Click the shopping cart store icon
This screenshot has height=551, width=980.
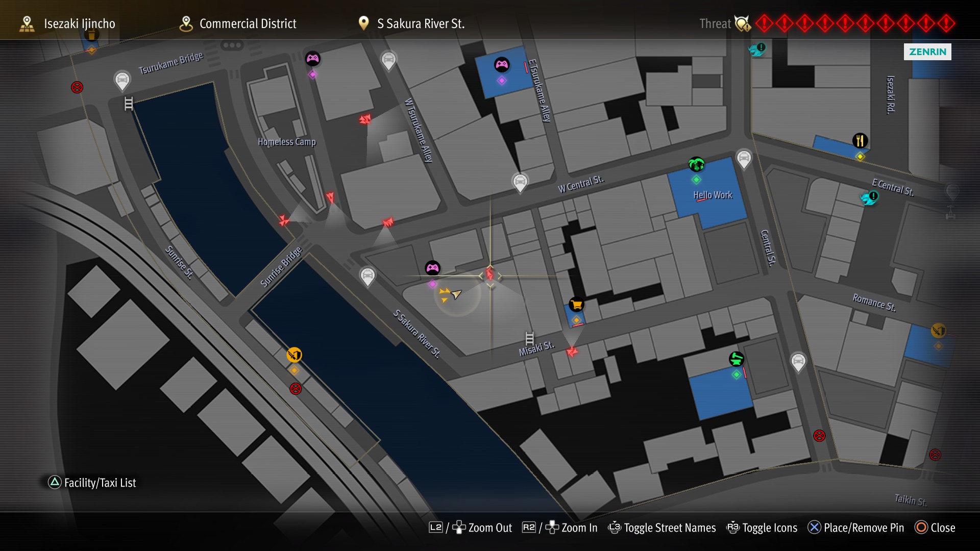(576, 305)
